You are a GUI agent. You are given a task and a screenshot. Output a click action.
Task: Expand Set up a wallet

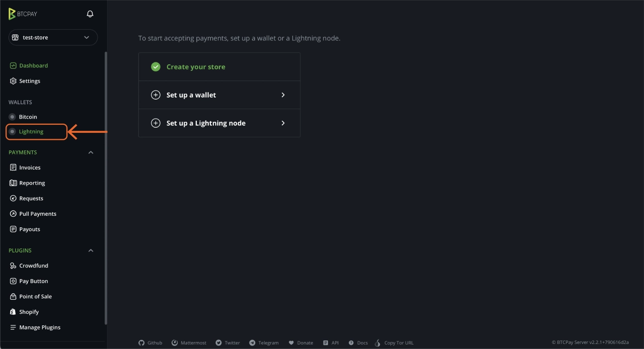219,95
